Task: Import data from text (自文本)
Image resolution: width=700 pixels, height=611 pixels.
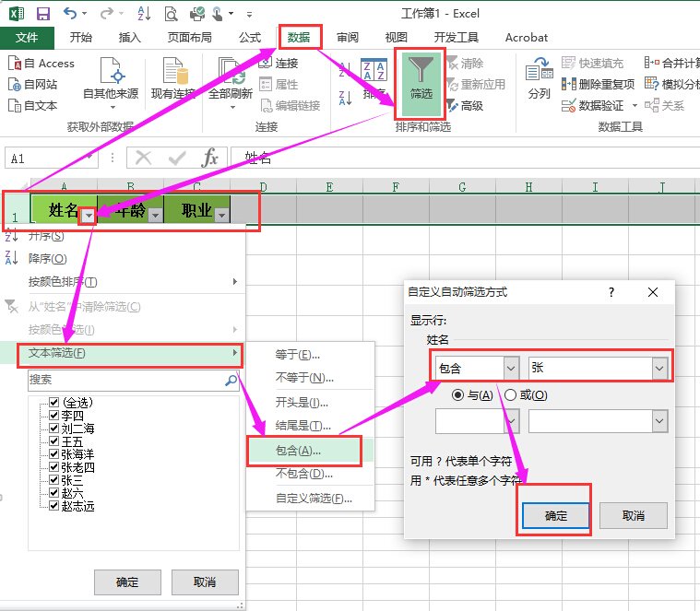Action: [x=33, y=106]
